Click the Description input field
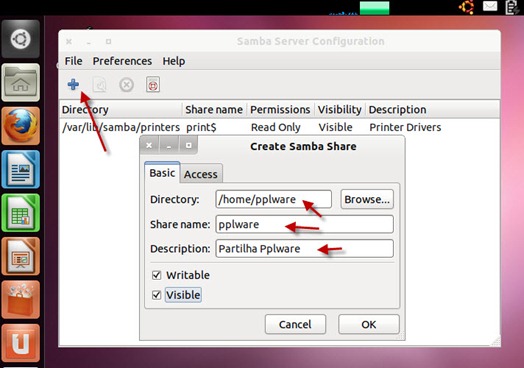 tap(305, 248)
